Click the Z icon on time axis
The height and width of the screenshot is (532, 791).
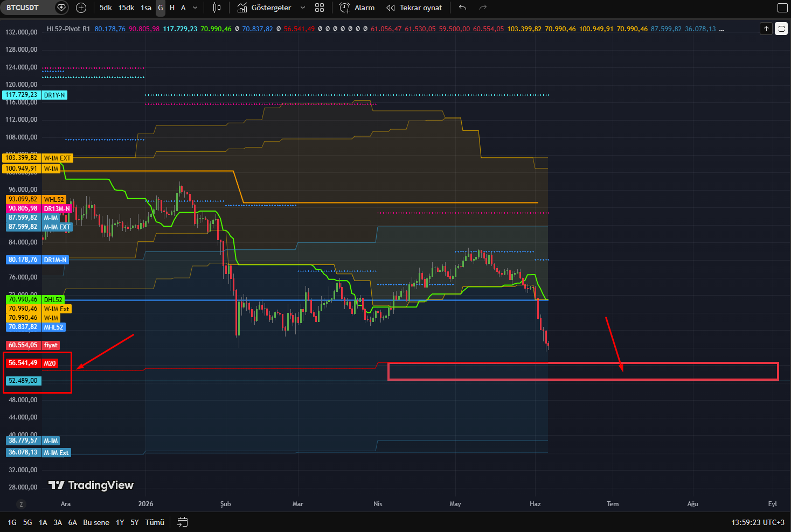click(21, 504)
